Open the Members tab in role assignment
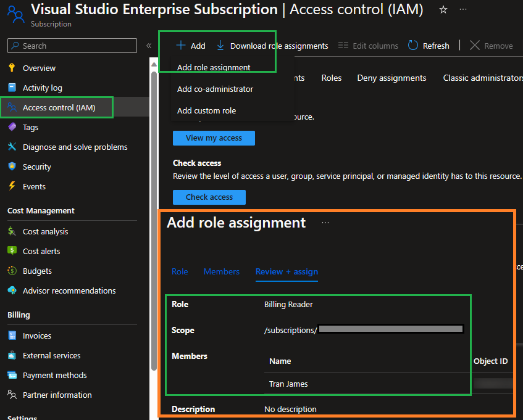 [x=222, y=271]
